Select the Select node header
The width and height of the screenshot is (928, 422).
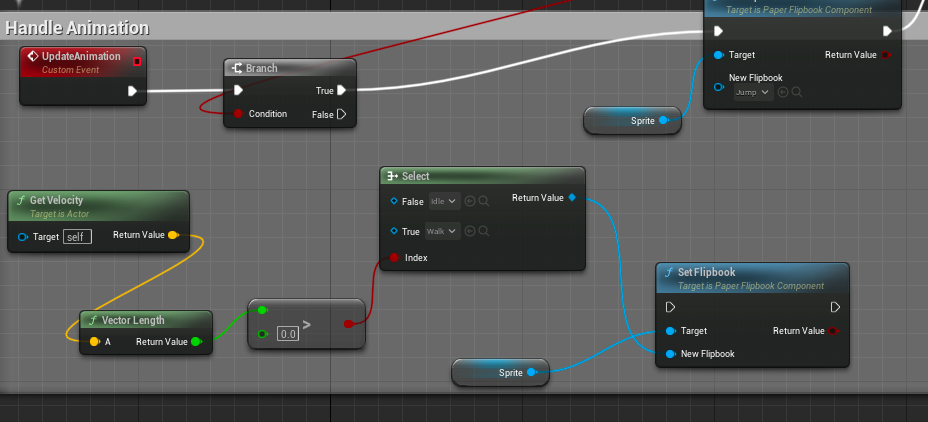click(482, 176)
